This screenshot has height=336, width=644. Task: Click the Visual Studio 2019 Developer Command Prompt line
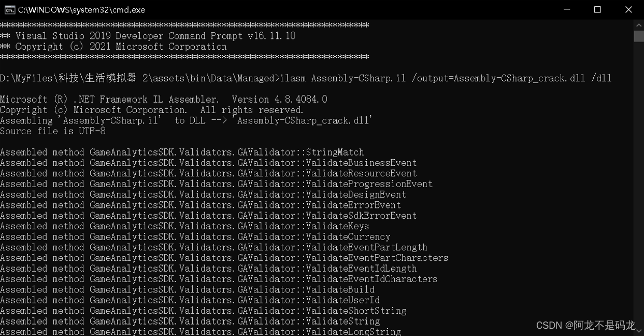tap(148, 36)
